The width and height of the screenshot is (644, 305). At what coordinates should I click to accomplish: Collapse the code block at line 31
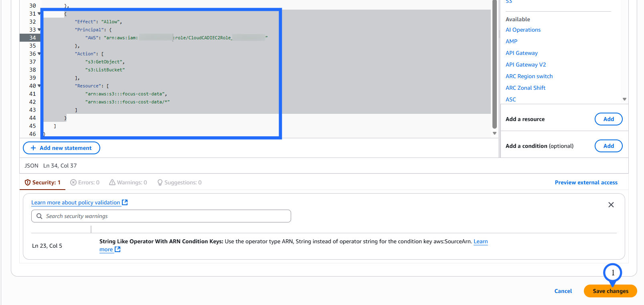point(39,14)
